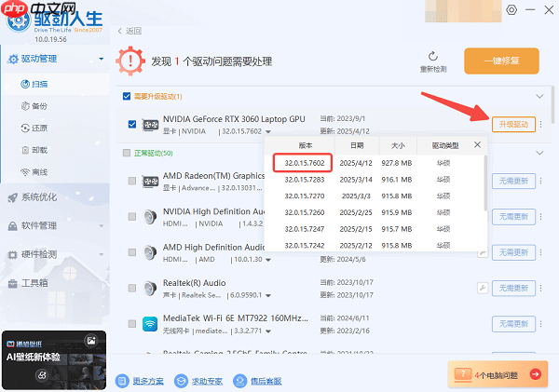
Task: Open more options for MediaTek Wi-Fi row
Action: [540, 324]
